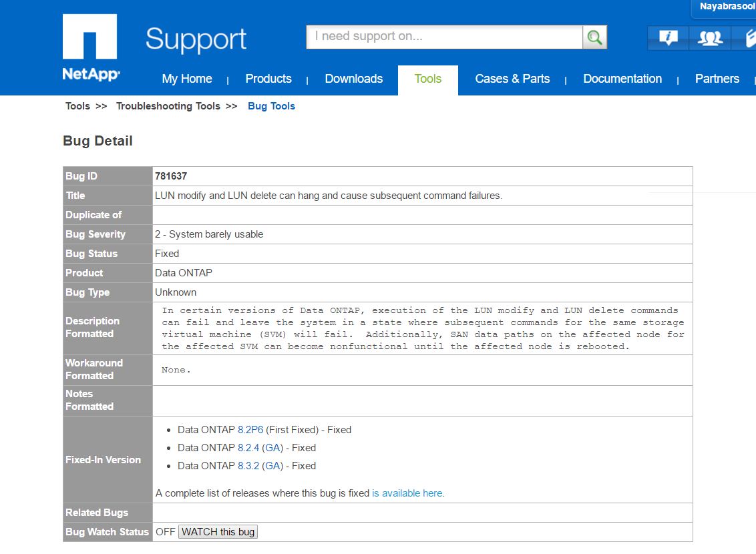Click the 'Bug Detail' heading
Viewport: 756px width, 554px height.
tap(98, 141)
